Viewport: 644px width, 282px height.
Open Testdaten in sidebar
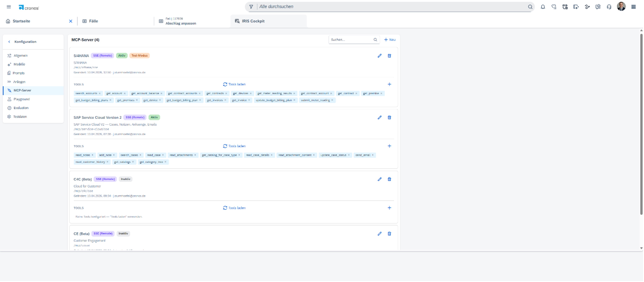(x=33, y=117)
